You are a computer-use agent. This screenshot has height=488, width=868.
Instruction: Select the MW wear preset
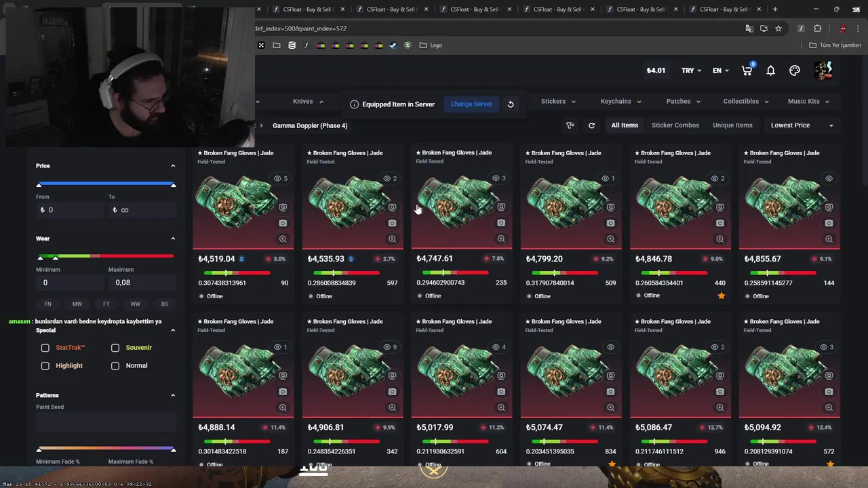coord(77,304)
